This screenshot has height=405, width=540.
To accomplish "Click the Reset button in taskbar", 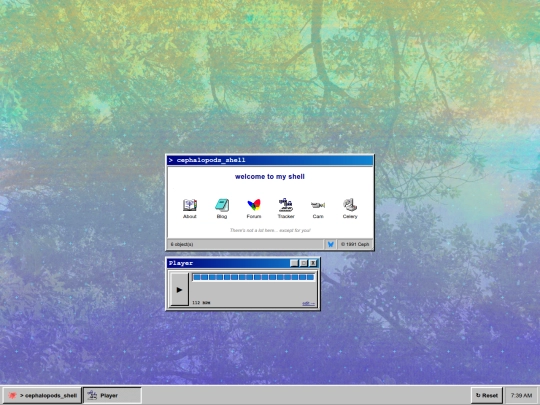I will [487, 395].
